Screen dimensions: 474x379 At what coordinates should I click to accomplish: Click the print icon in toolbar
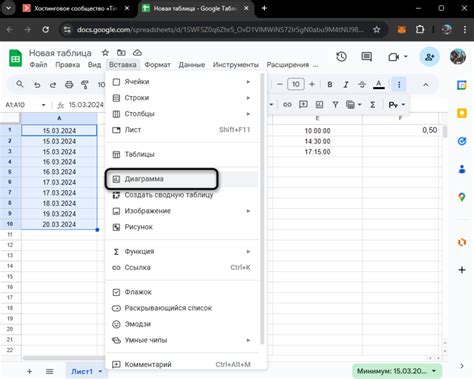(69, 85)
